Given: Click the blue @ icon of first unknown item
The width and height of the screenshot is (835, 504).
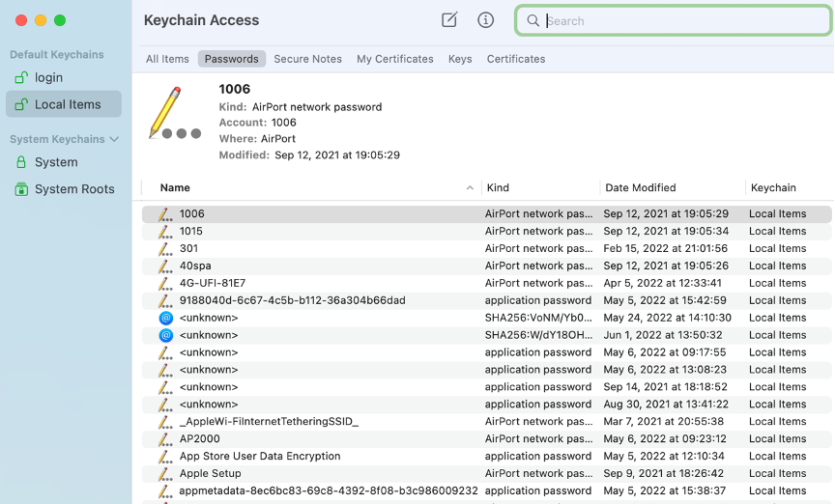Looking at the screenshot, I should (x=165, y=318).
